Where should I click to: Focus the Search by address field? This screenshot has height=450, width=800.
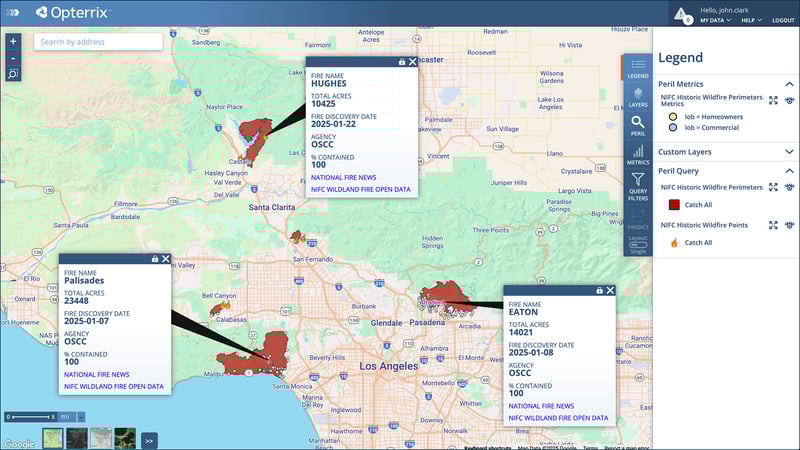coord(98,42)
